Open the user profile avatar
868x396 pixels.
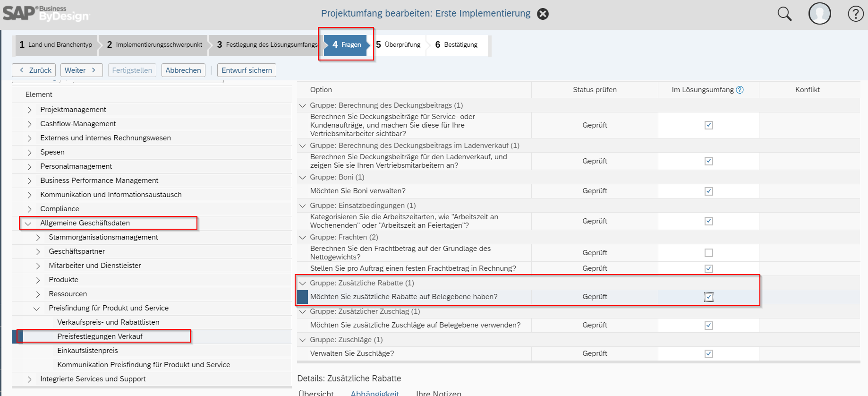819,14
